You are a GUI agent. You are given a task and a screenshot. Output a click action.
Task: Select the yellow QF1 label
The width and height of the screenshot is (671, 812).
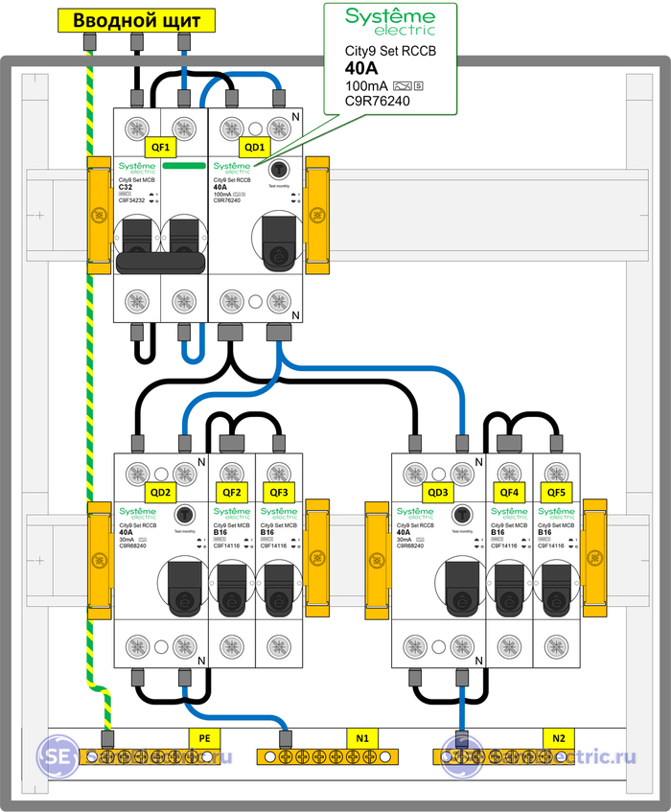coord(161,148)
